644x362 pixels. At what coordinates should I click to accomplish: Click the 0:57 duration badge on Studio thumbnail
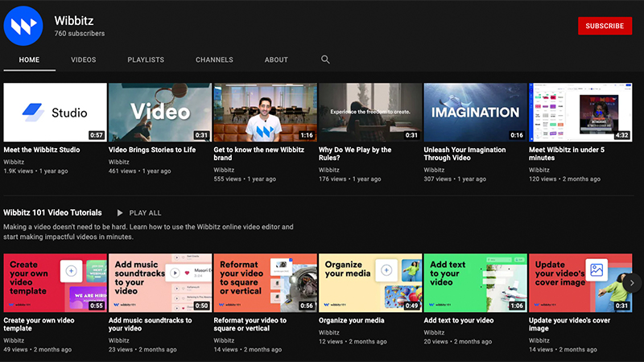point(97,135)
